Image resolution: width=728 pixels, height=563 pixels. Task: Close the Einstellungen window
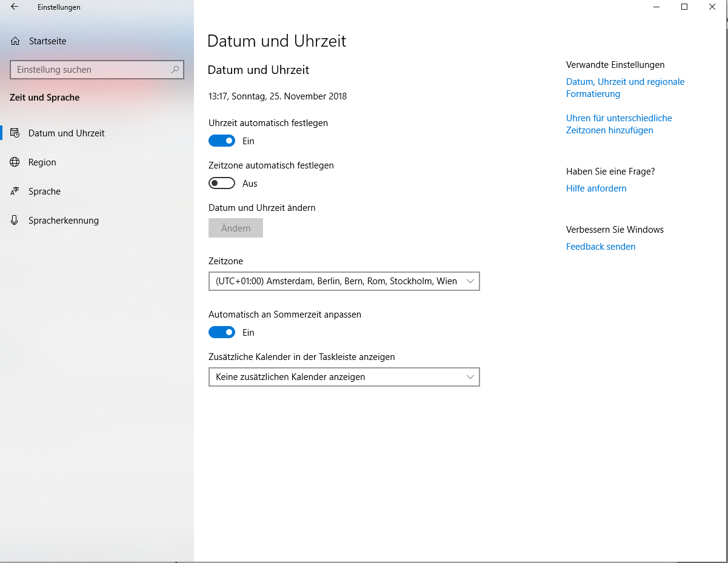tap(712, 7)
